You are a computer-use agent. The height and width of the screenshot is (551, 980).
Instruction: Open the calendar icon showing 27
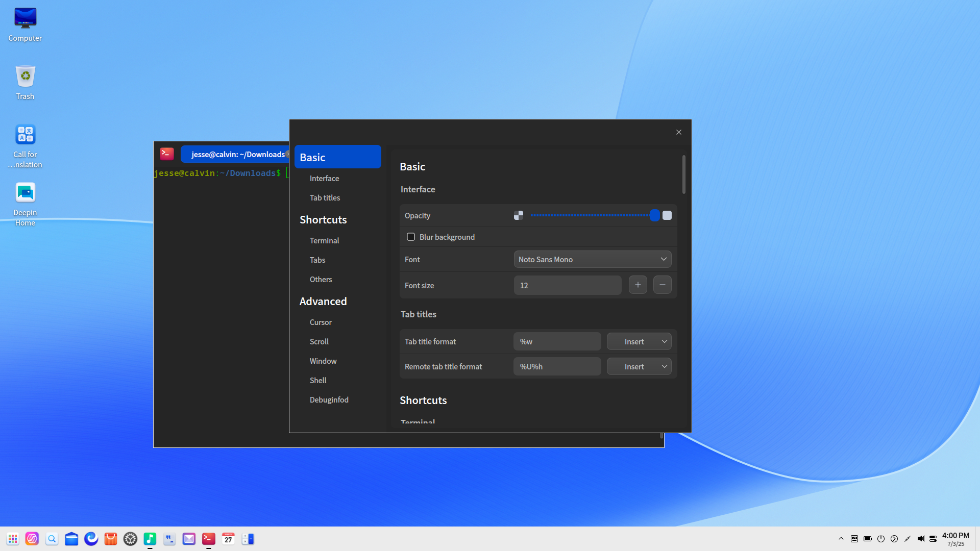[228, 539]
